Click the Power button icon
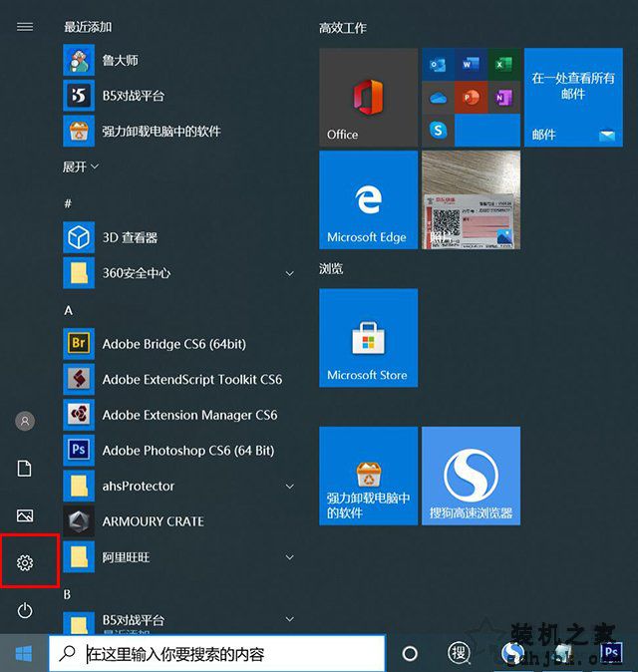 (x=25, y=610)
